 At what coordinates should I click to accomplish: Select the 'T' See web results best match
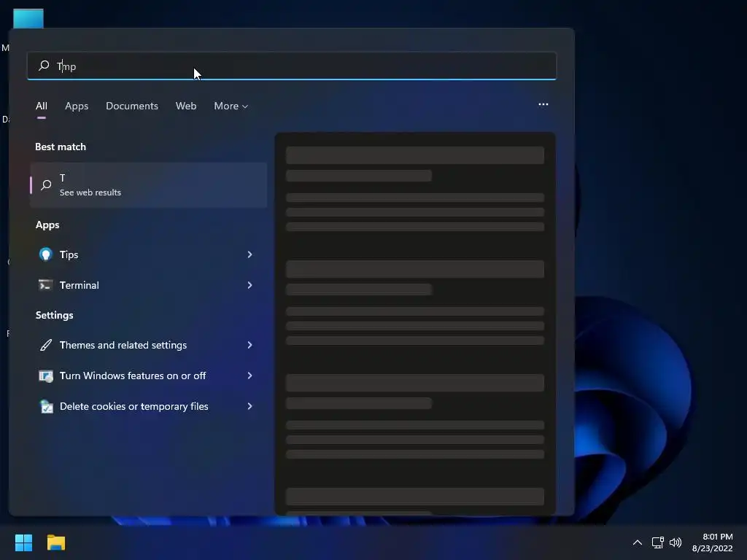pyautogui.click(x=149, y=184)
